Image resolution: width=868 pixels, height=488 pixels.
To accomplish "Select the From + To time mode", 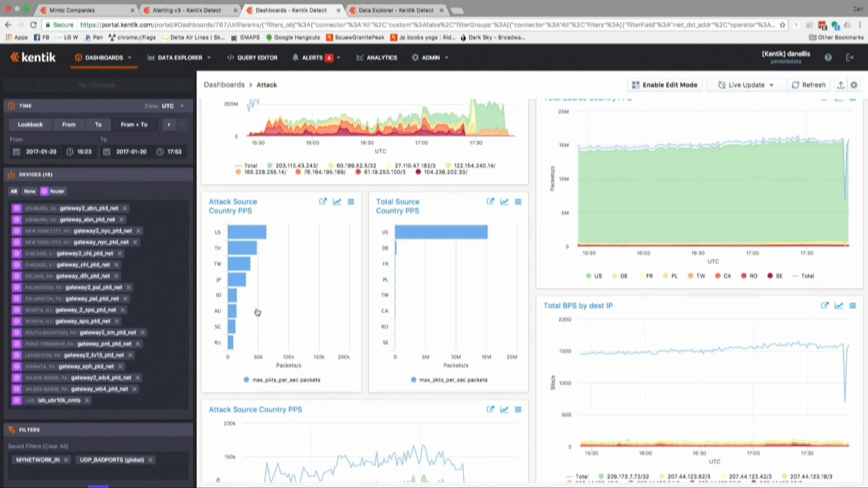I will pos(134,125).
